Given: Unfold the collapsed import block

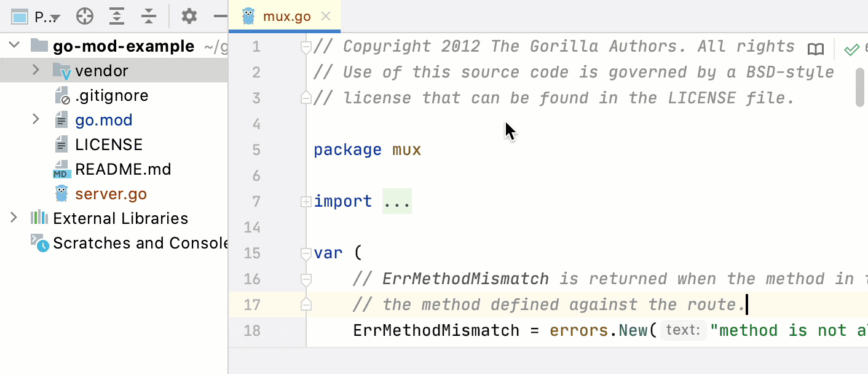Looking at the screenshot, I should [306, 202].
